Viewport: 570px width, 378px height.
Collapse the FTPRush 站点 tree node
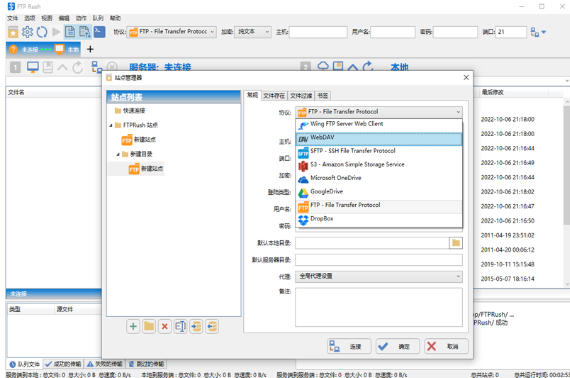click(111, 125)
